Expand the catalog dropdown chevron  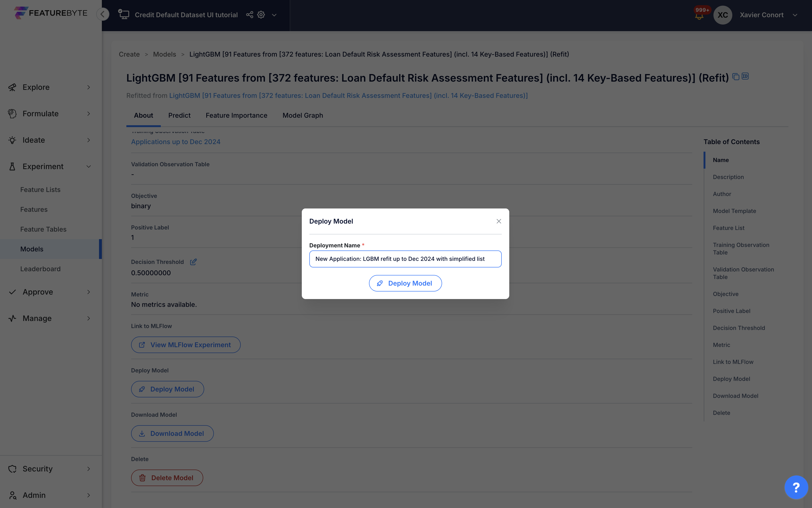(274, 15)
